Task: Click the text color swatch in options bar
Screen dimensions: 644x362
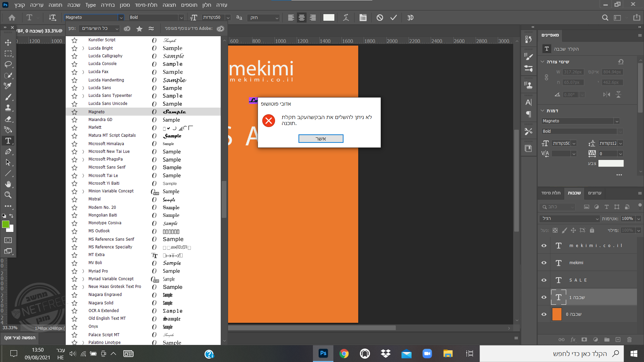Action: tap(329, 17)
